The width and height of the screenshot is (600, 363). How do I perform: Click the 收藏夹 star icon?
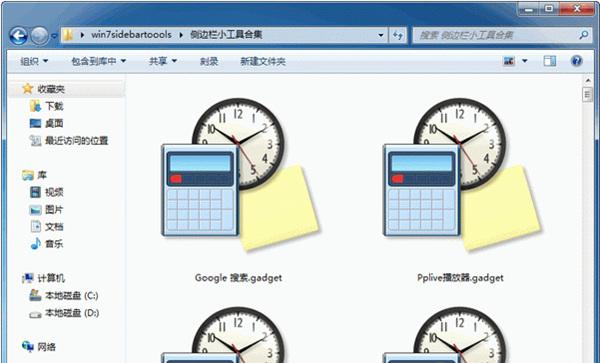pyautogui.click(x=28, y=89)
